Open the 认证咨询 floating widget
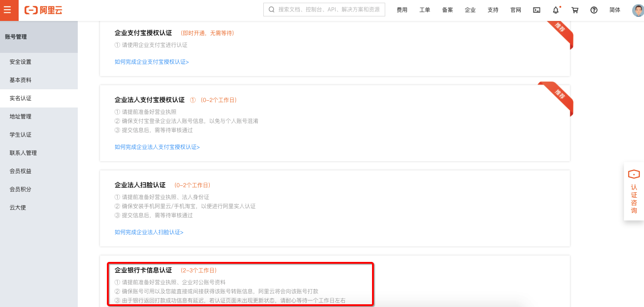Viewport: 644px width, 307px height. pos(634,191)
